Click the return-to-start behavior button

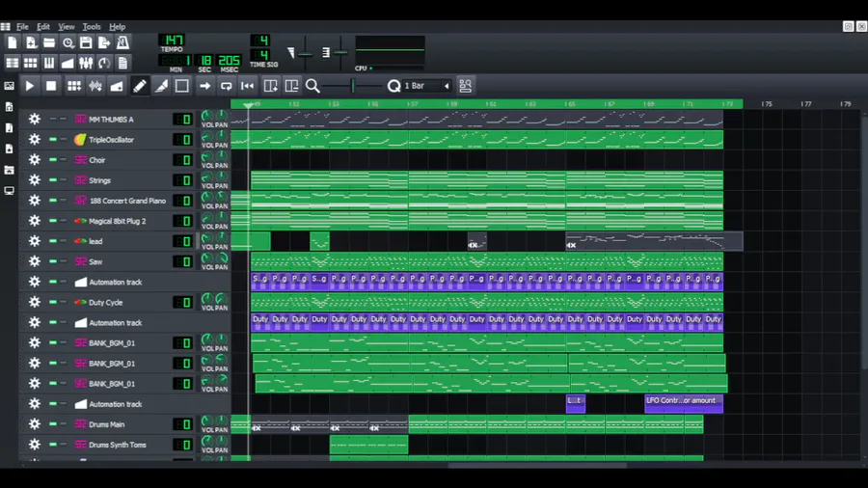click(248, 86)
